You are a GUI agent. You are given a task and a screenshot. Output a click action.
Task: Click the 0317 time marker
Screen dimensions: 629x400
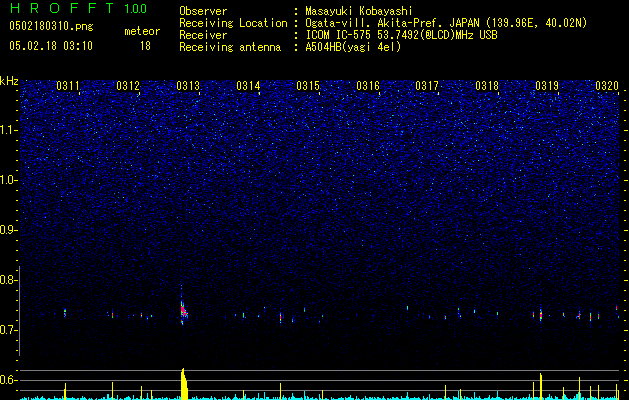pyautogui.click(x=427, y=85)
